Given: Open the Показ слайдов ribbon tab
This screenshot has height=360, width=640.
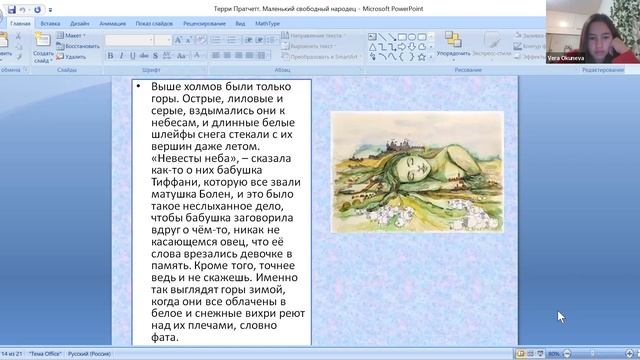Looking at the screenshot, I should coord(154,24).
